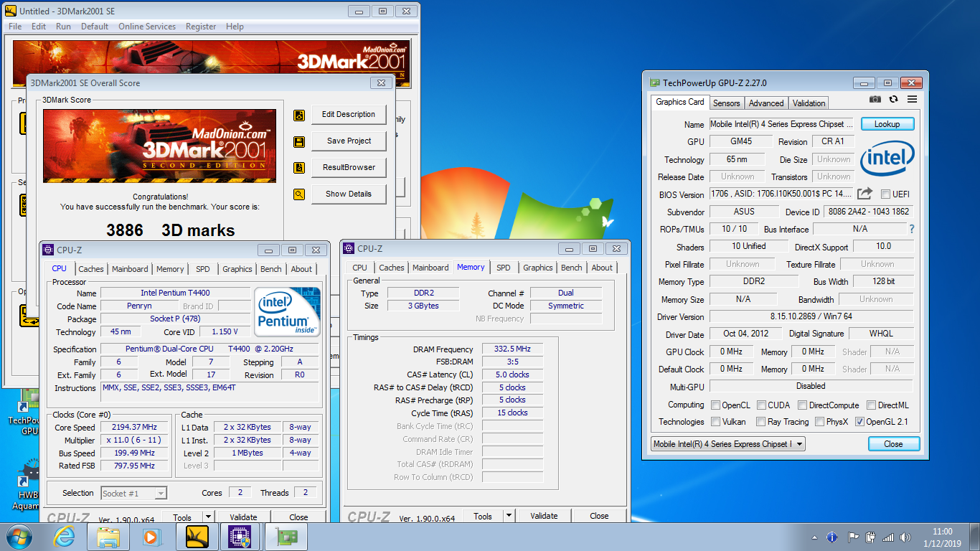Click the Intel logo in GPU-Z

887,159
